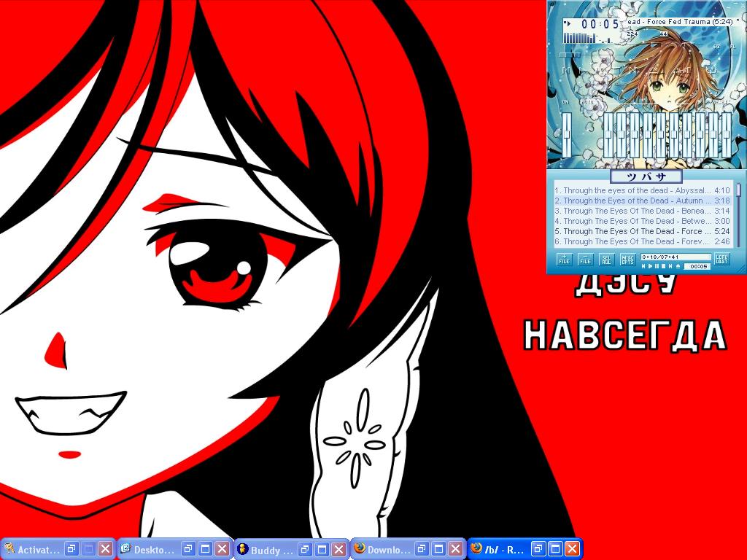Click the SEL ALL playlist button
Image resolution: width=747 pixels, height=560 pixels.
[606, 260]
